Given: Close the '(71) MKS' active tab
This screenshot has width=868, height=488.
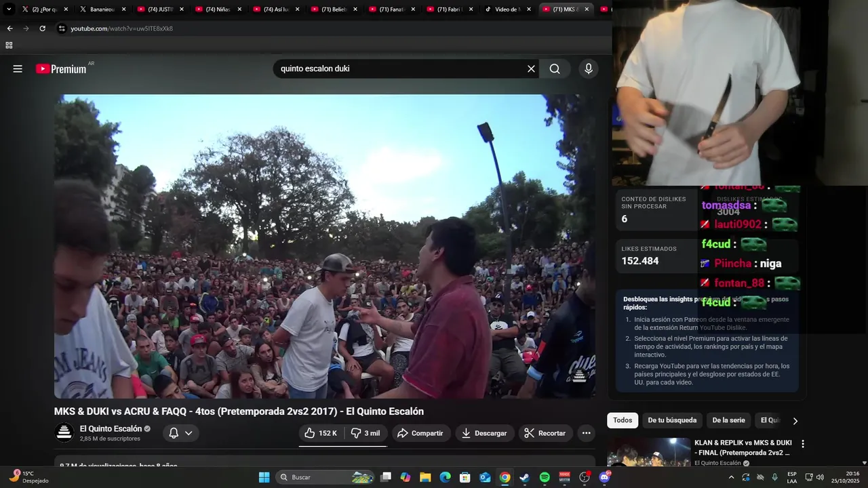Looking at the screenshot, I should 587,9.
